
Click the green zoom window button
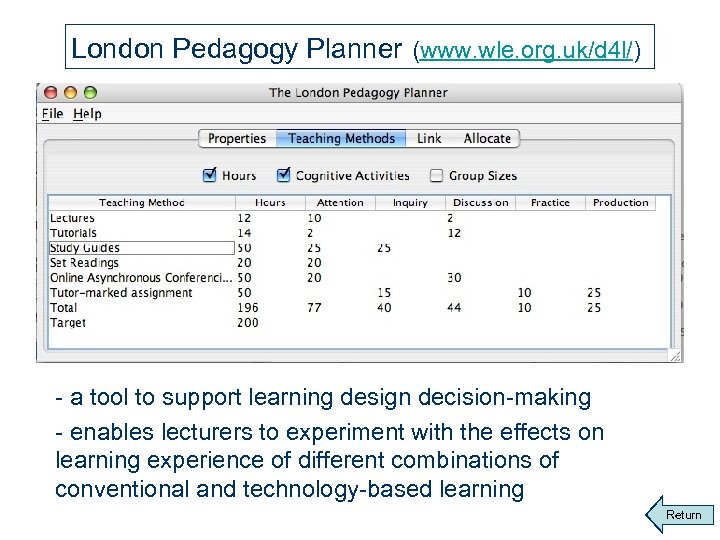(x=89, y=93)
